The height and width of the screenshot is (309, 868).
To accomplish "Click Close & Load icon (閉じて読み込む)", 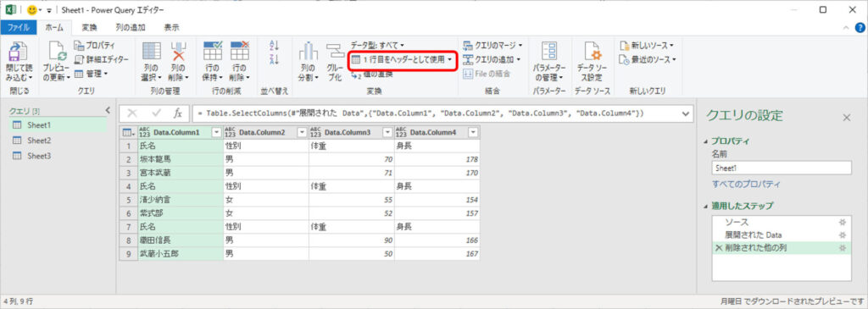I will pos(19,52).
